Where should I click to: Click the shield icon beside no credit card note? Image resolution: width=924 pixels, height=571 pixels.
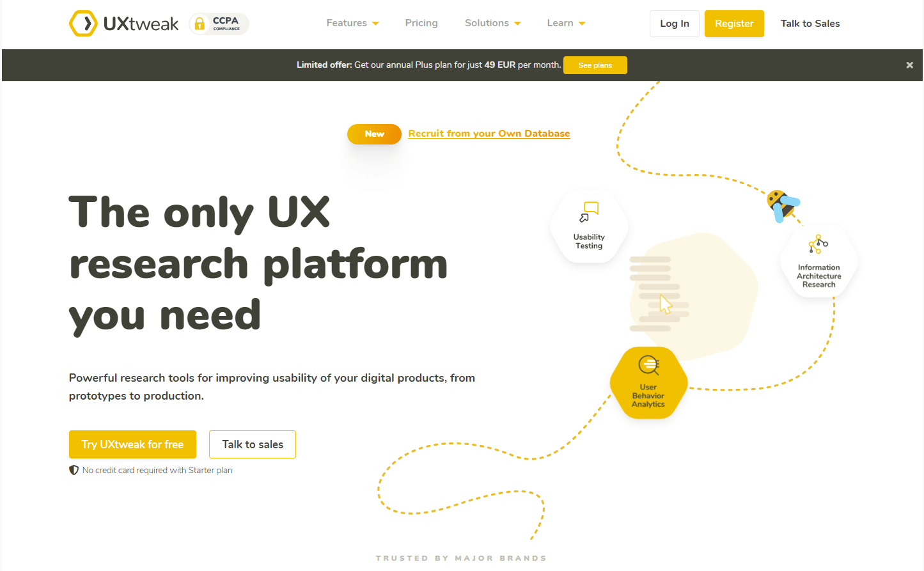pyautogui.click(x=74, y=470)
